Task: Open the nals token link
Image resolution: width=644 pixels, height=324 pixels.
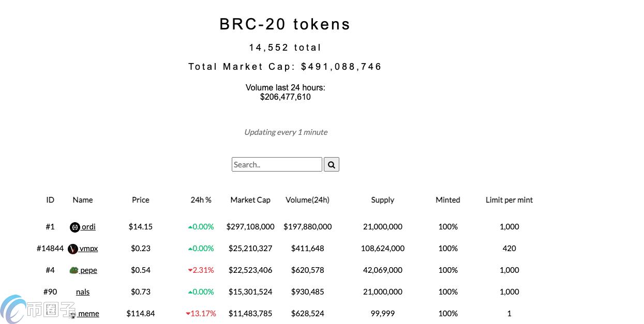Action: click(x=83, y=291)
